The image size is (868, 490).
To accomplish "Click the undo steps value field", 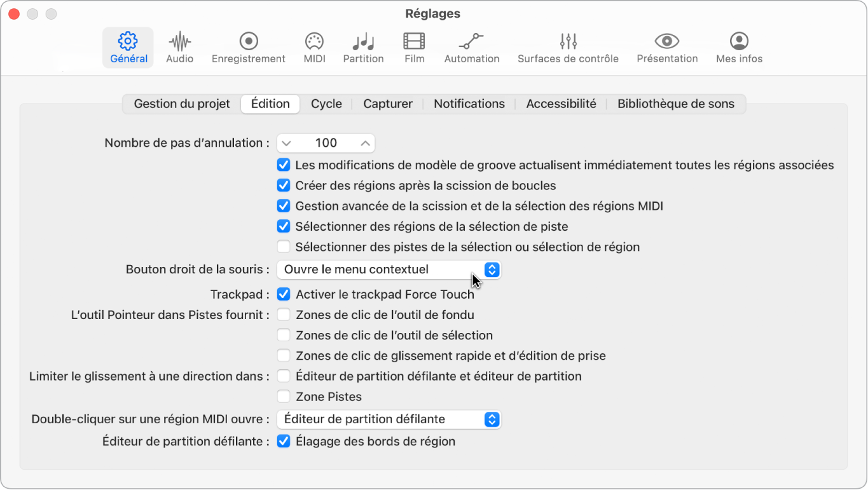I will coord(326,142).
